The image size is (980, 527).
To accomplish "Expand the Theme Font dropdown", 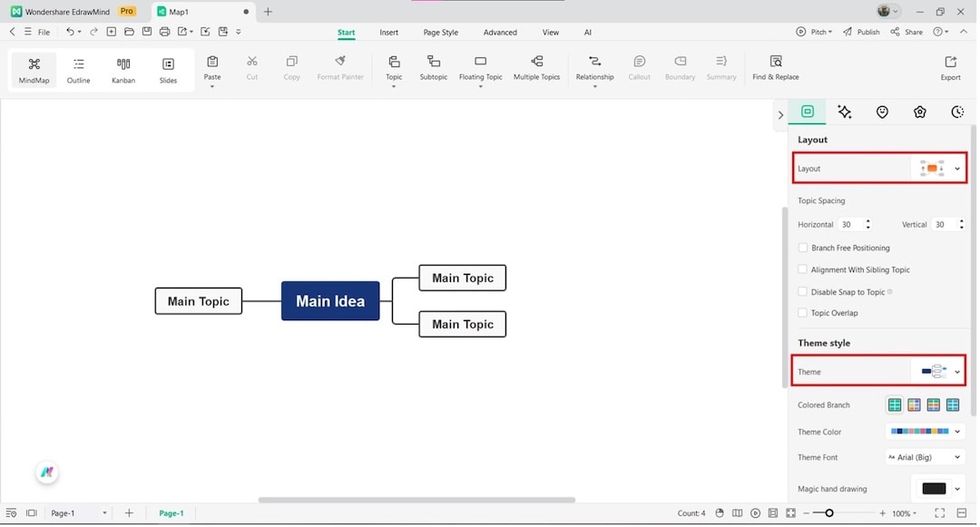I will click(957, 457).
